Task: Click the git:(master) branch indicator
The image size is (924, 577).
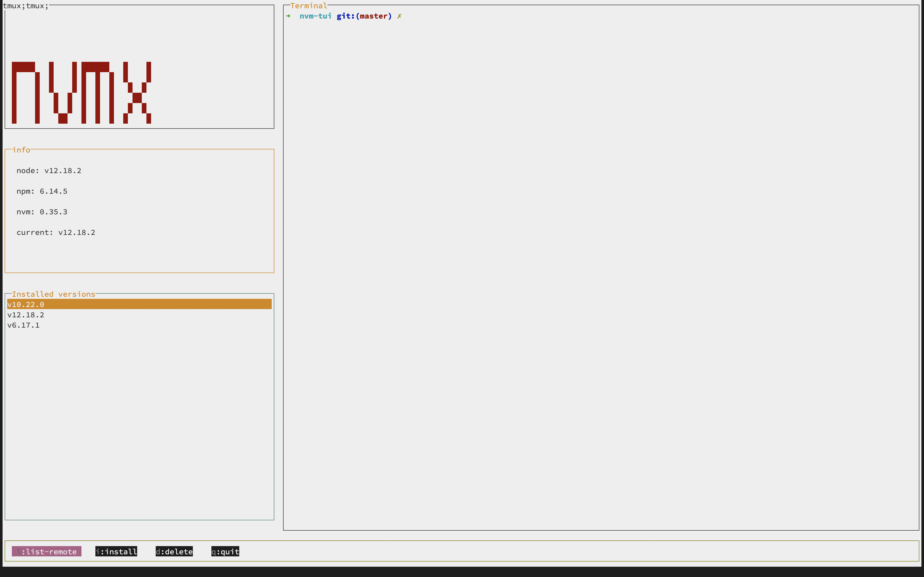Action: 364,16
